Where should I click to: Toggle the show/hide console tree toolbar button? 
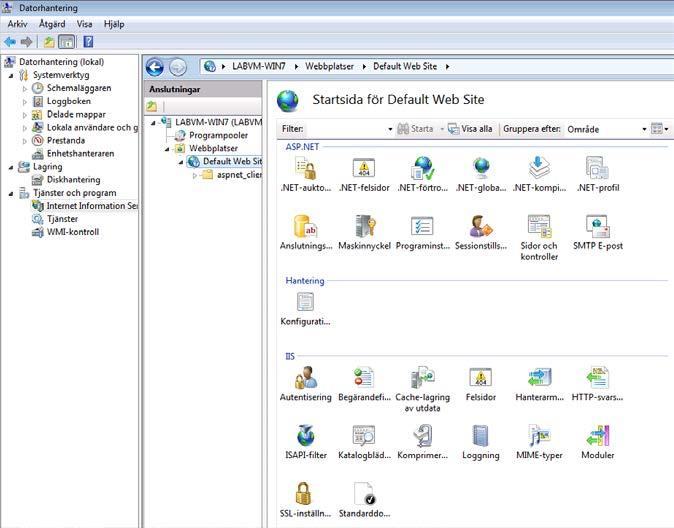(67, 42)
